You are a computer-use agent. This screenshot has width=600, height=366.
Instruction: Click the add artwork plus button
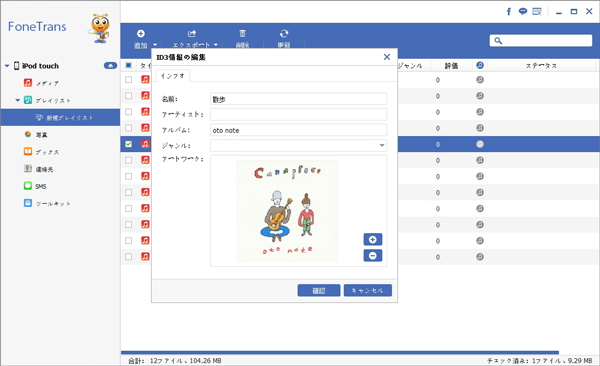pos(373,240)
